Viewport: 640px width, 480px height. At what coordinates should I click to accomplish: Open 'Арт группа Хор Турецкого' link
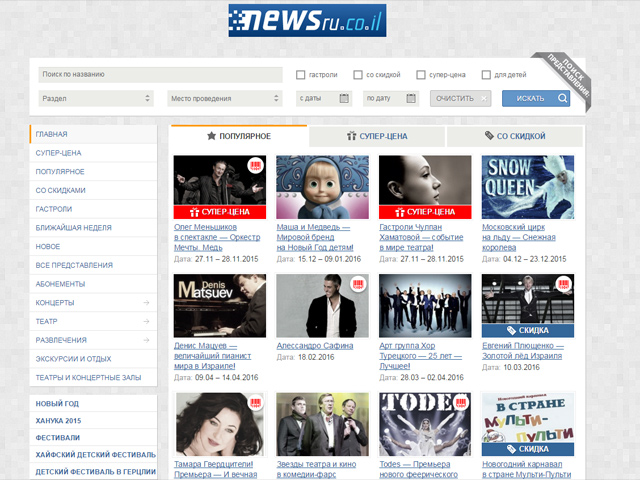click(x=420, y=356)
